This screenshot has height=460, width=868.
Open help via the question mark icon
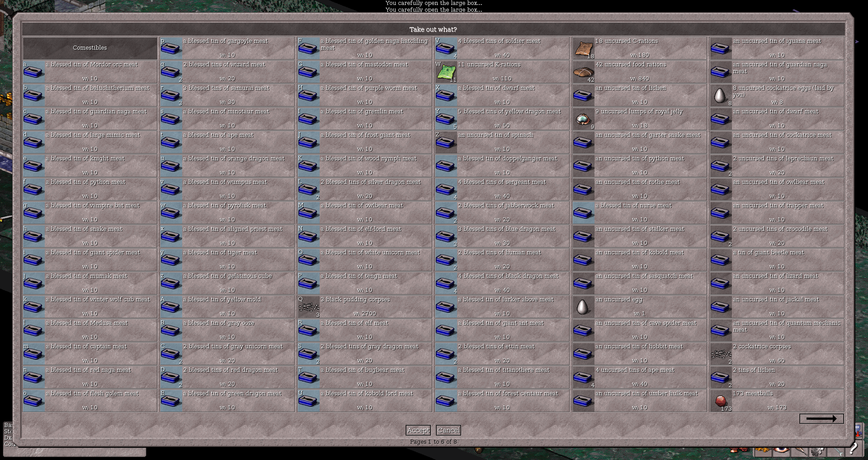click(x=854, y=448)
